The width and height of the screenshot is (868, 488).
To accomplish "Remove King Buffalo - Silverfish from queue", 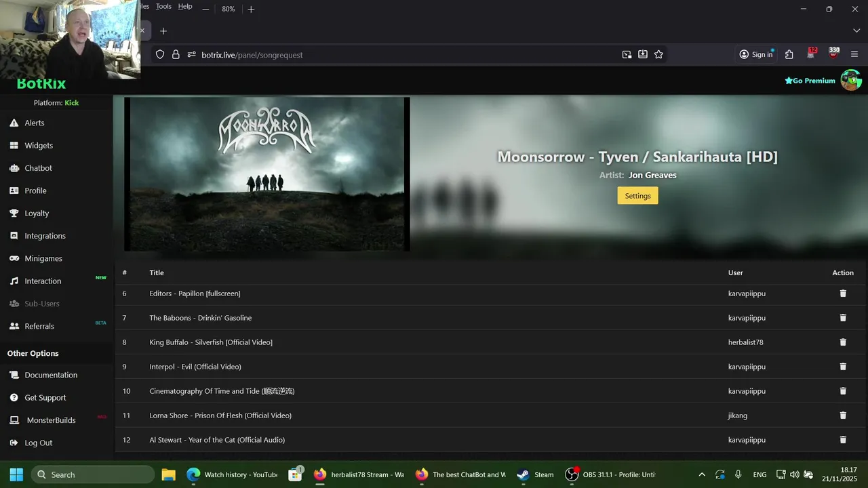I will (x=843, y=342).
